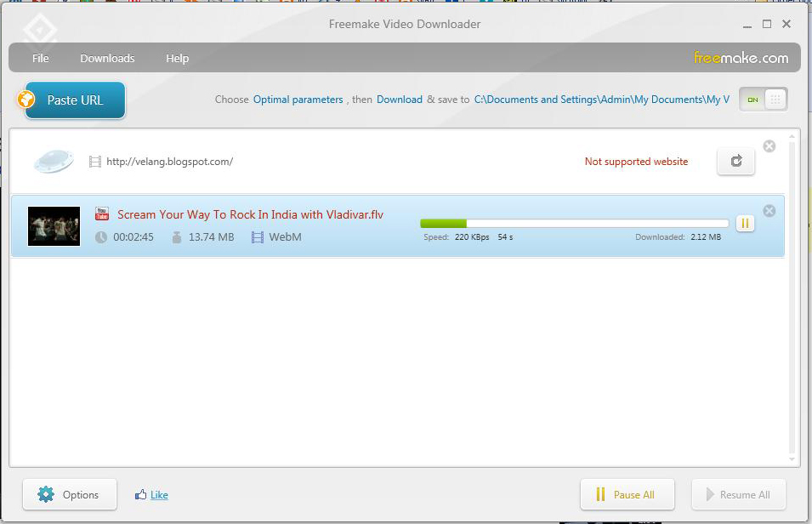Visit the freemake.com logo link

pos(741,58)
